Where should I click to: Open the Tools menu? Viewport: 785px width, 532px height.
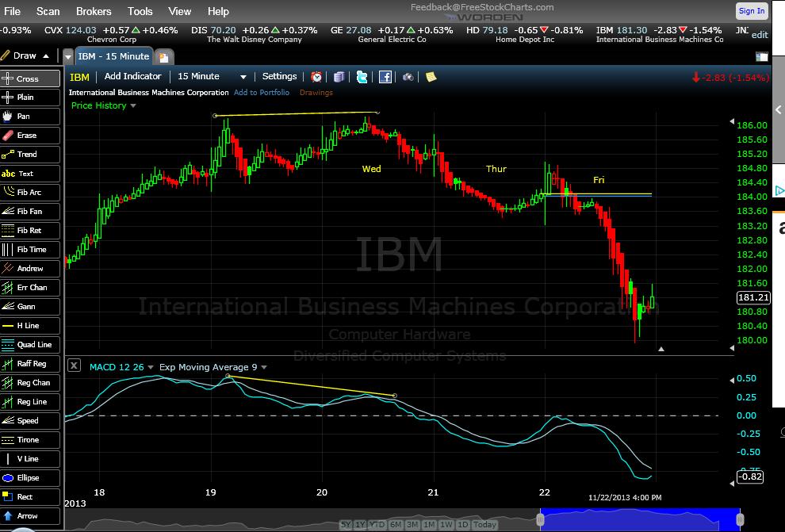pos(140,11)
